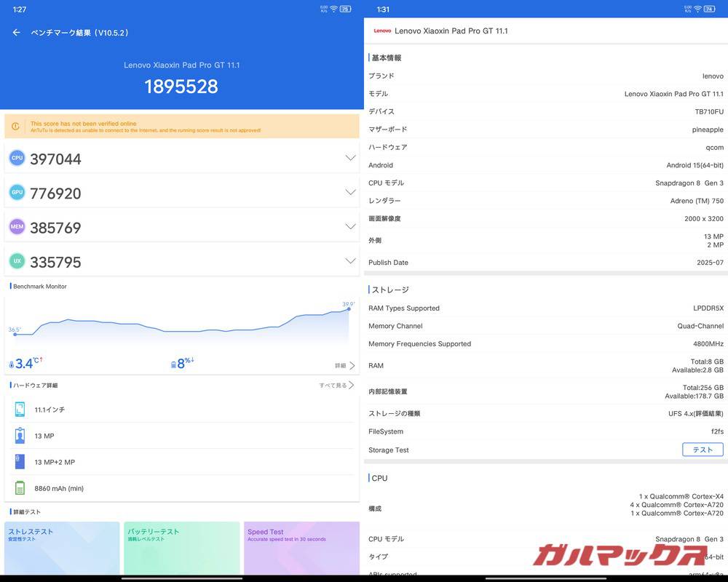Viewport: 728px width, 582px height.
Task: Tap the CPU section heading on right
Action: pyautogui.click(x=379, y=478)
